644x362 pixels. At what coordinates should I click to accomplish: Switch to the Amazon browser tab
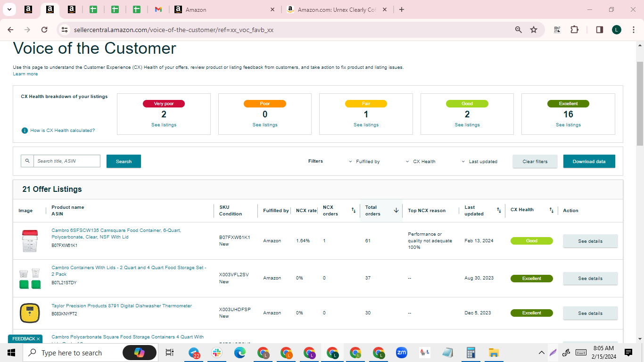[224, 9]
